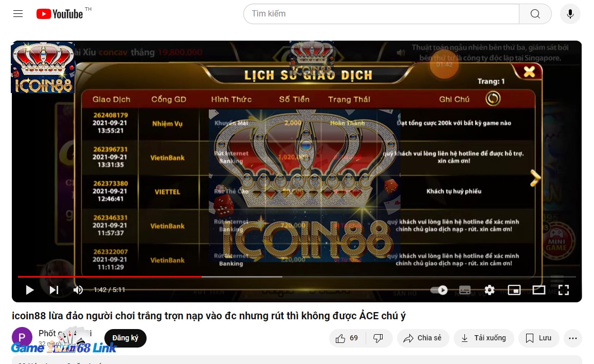Switch to theater mode
Screen dimensions: 594x364
pos(539,290)
